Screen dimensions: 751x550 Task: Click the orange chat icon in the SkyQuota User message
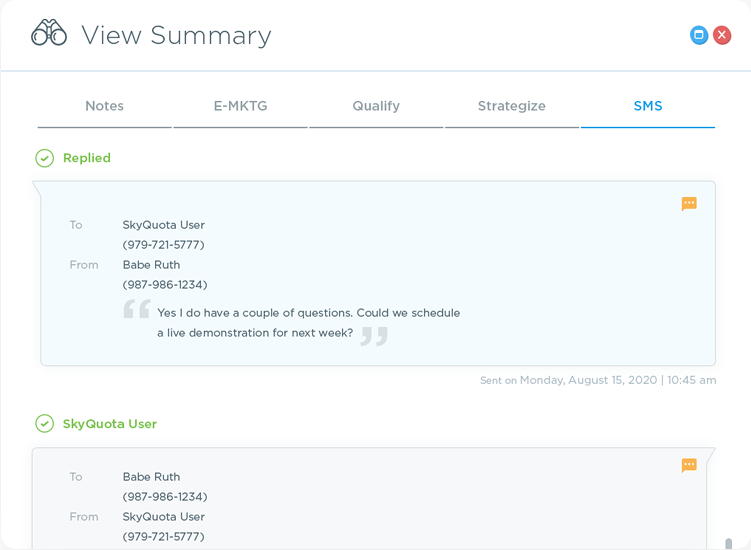(689, 465)
